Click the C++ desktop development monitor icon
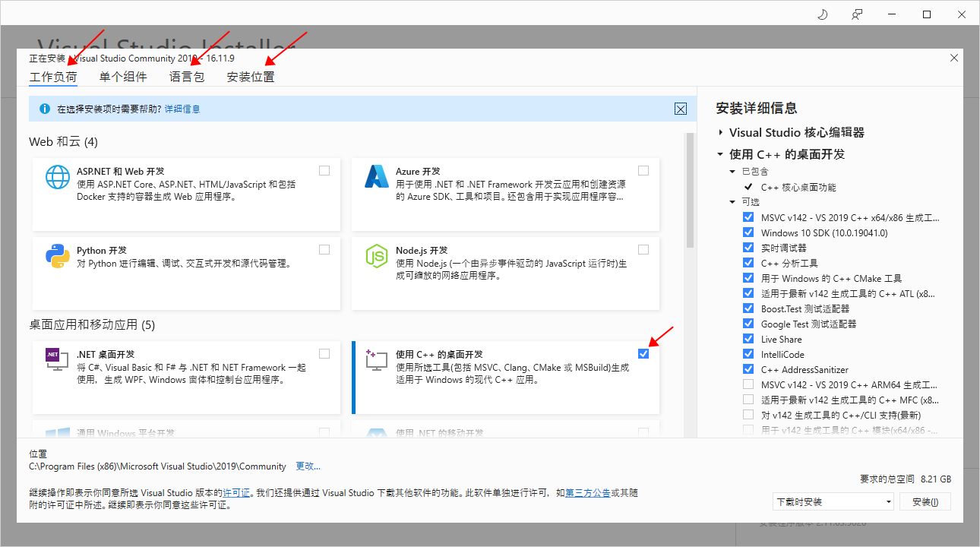This screenshot has width=980, height=547. (377, 359)
